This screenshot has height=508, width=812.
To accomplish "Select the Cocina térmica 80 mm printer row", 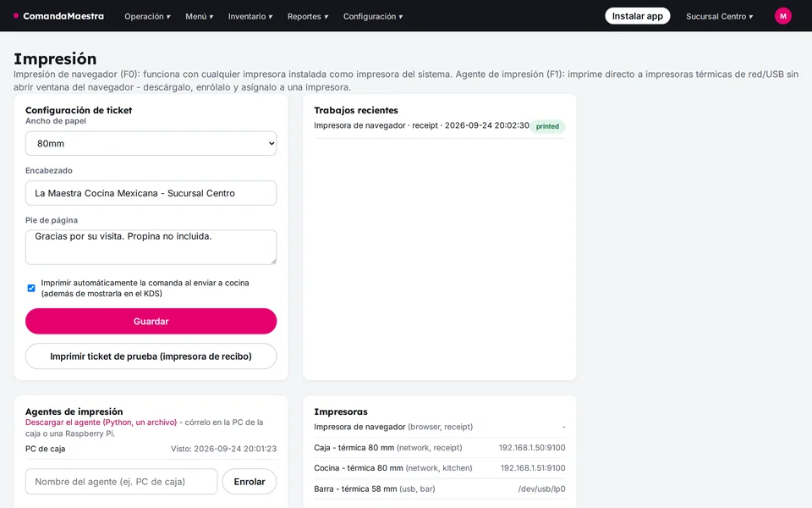I will (x=440, y=468).
